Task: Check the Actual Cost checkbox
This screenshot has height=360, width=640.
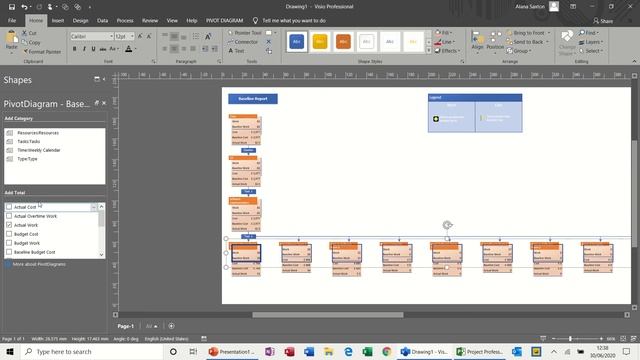Action: (x=9, y=207)
